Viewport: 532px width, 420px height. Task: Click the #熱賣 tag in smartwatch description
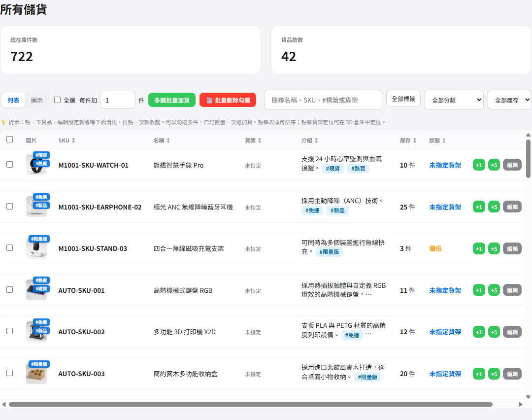point(358,169)
